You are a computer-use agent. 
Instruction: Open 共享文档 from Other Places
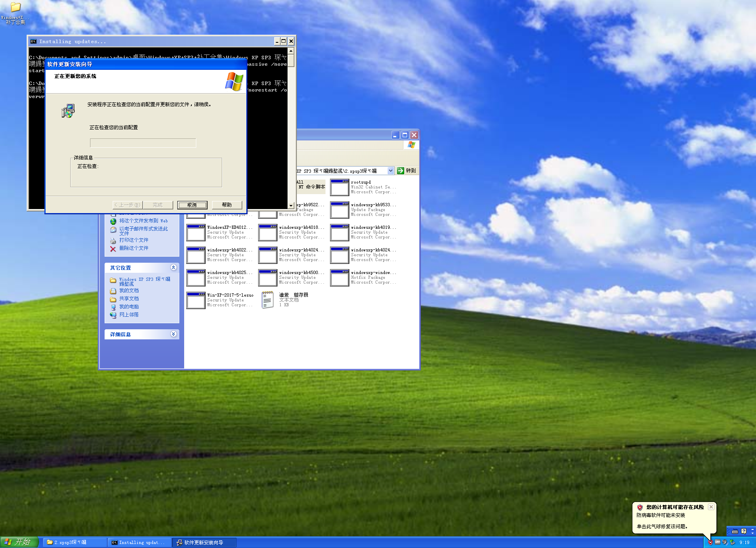click(x=129, y=299)
